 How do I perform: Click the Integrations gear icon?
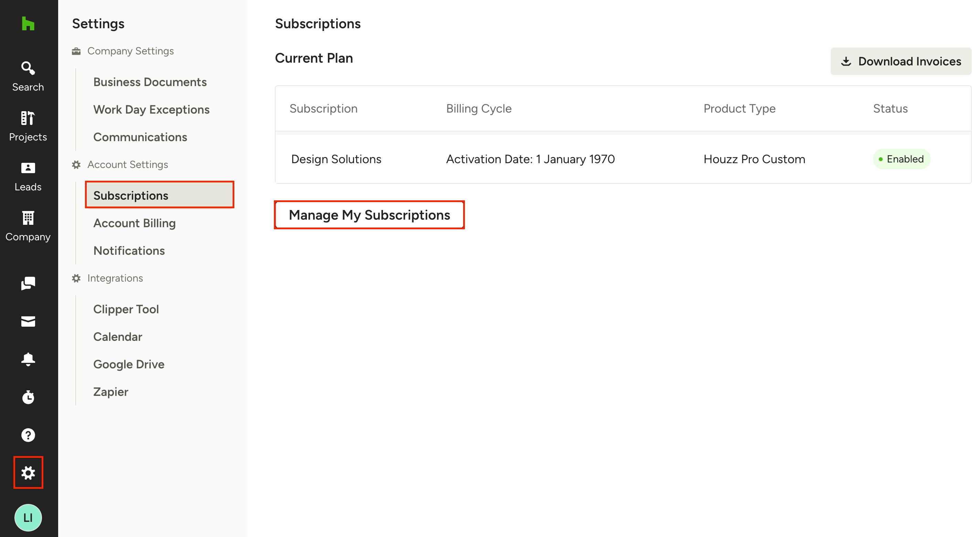(x=76, y=278)
